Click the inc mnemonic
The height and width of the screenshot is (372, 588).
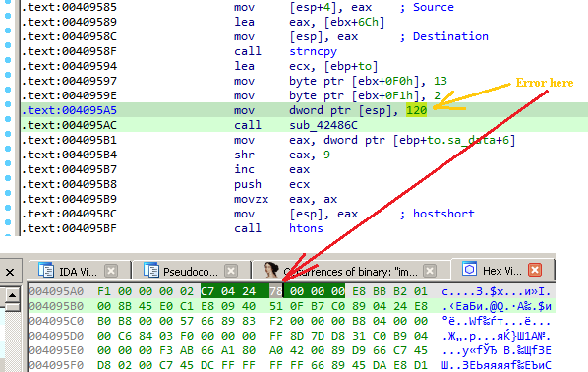[x=244, y=169]
